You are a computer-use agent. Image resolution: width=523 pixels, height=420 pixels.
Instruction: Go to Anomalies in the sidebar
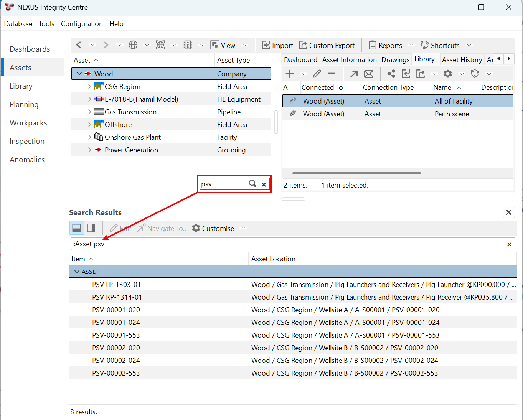(27, 160)
